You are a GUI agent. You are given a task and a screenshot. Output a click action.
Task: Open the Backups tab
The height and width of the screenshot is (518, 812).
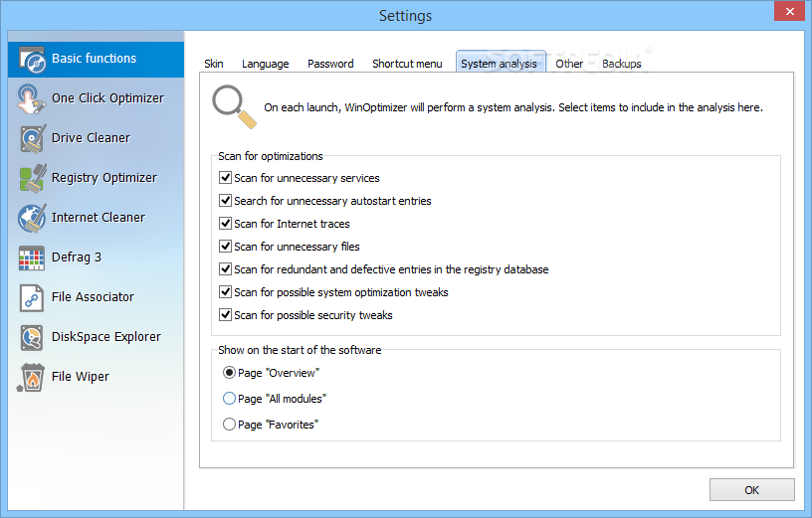point(621,64)
